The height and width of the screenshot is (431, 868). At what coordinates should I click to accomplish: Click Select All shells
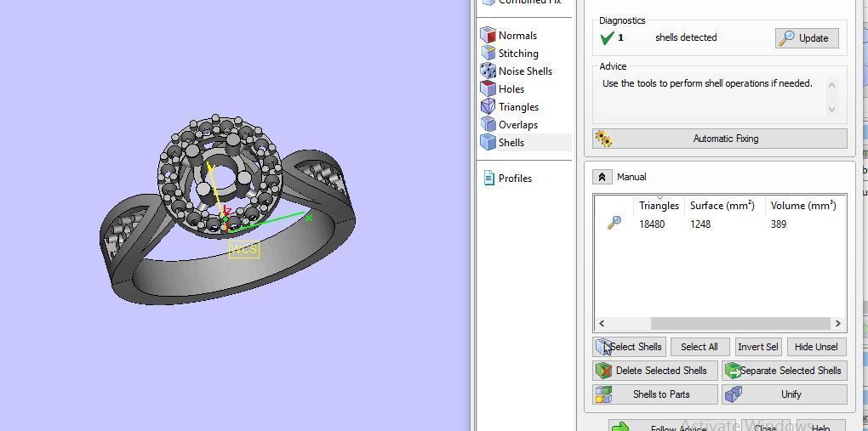(700, 347)
